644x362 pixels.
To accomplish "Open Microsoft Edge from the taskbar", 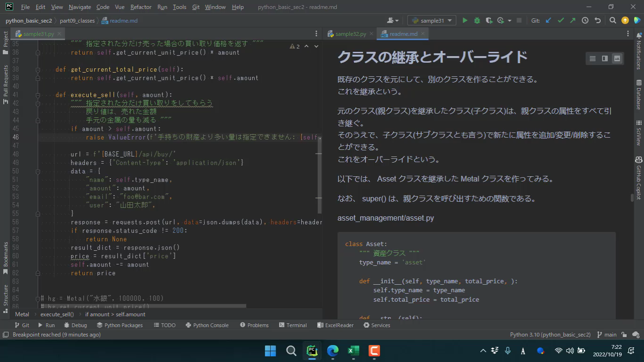I will click(x=333, y=351).
